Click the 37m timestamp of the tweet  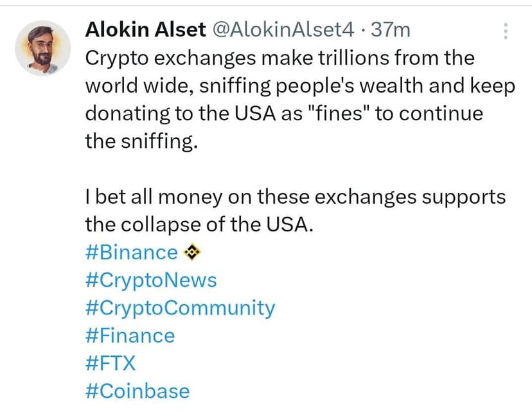(390, 30)
